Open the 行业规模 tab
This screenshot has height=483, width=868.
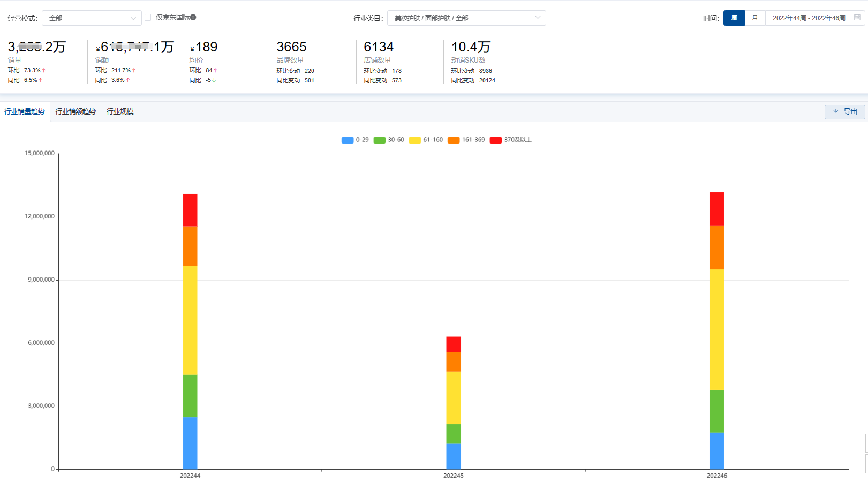tap(120, 111)
